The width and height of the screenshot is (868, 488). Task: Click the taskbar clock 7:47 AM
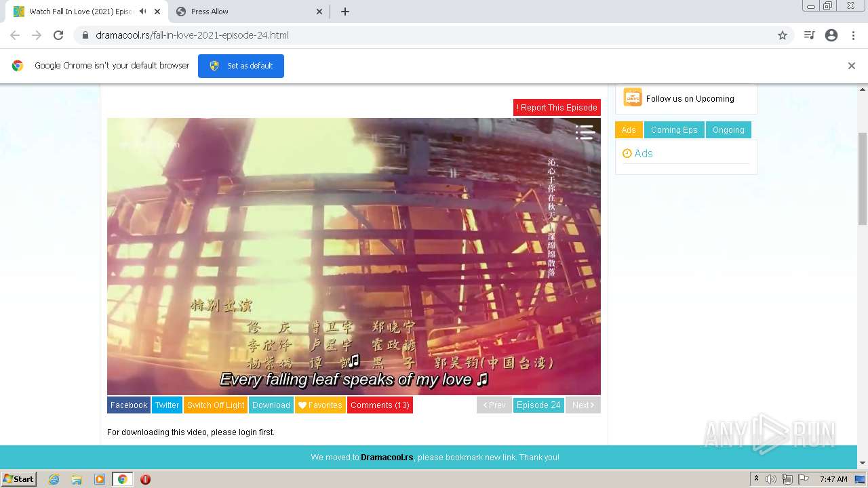[833, 479]
